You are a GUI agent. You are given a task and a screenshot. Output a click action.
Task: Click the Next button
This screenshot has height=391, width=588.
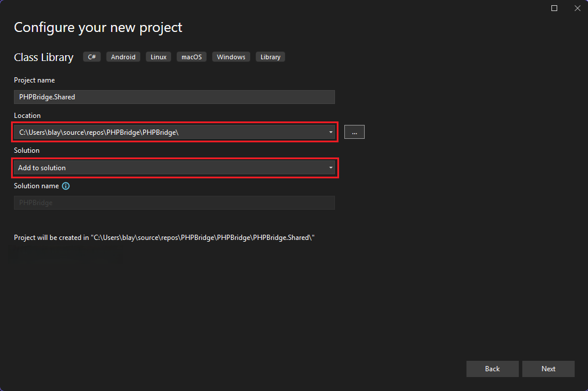(x=548, y=369)
